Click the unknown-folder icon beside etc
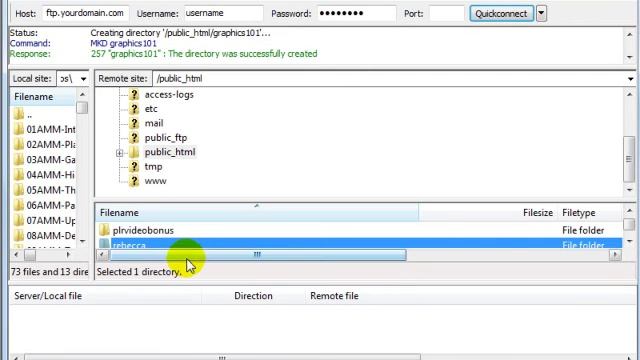The image size is (640, 360). click(x=134, y=109)
